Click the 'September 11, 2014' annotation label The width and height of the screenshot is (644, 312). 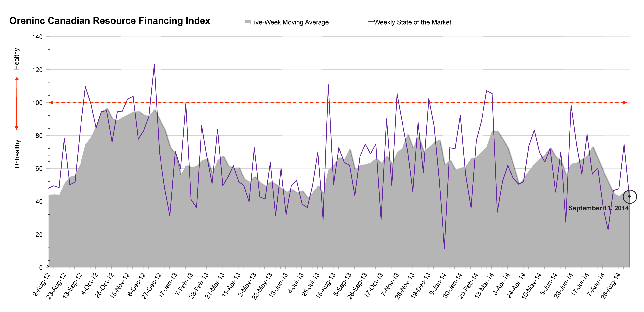point(598,208)
